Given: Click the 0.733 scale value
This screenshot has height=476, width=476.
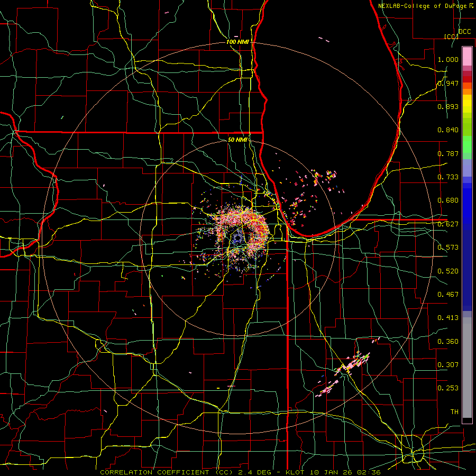Looking at the screenshot, I should tap(448, 177).
